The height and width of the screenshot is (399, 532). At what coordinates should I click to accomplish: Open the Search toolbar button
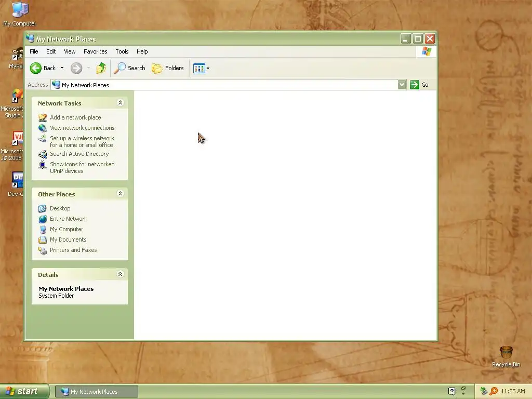(x=129, y=68)
